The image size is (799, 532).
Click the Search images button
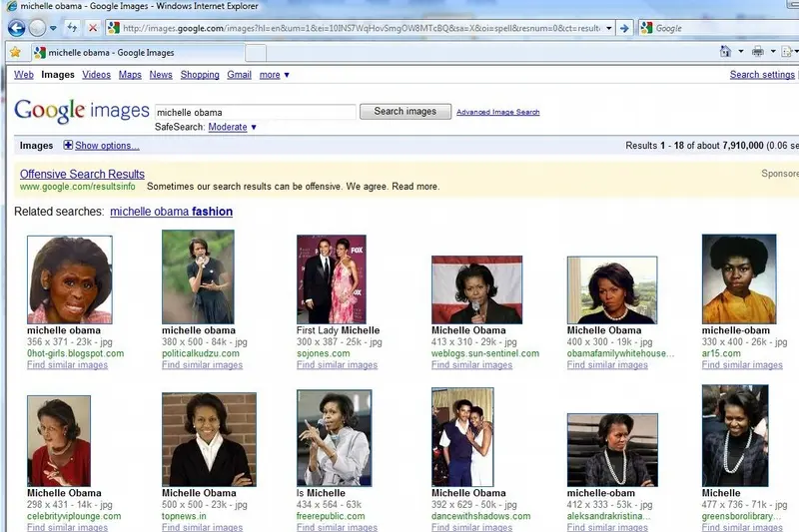(x=405, y=111)
